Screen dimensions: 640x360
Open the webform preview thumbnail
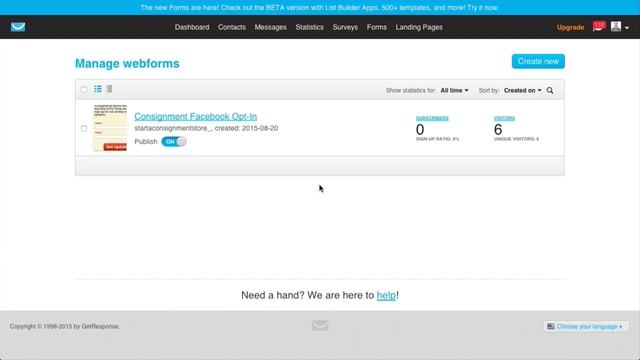pyautogui.click(x=110, y=128)
